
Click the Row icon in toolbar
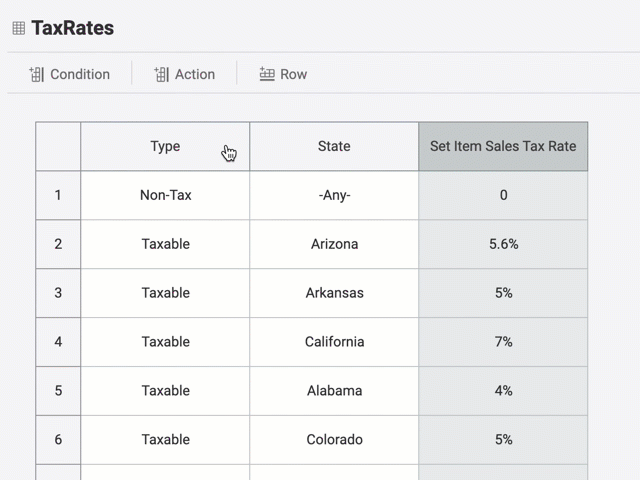pyautogui.click(x=267, y=74)
